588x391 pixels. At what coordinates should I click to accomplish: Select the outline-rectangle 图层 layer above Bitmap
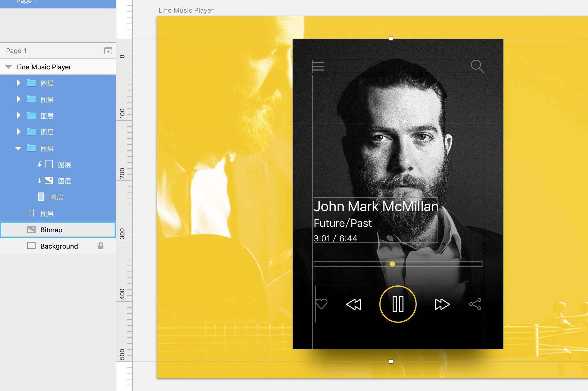coord(31,213)
